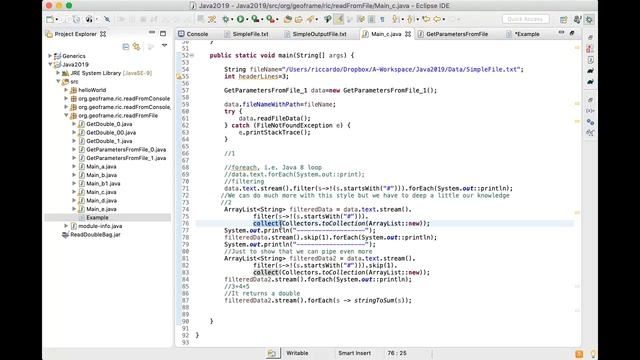Click the Run External Tools icon
Screen dimensions: 640x360
point(270,19)
